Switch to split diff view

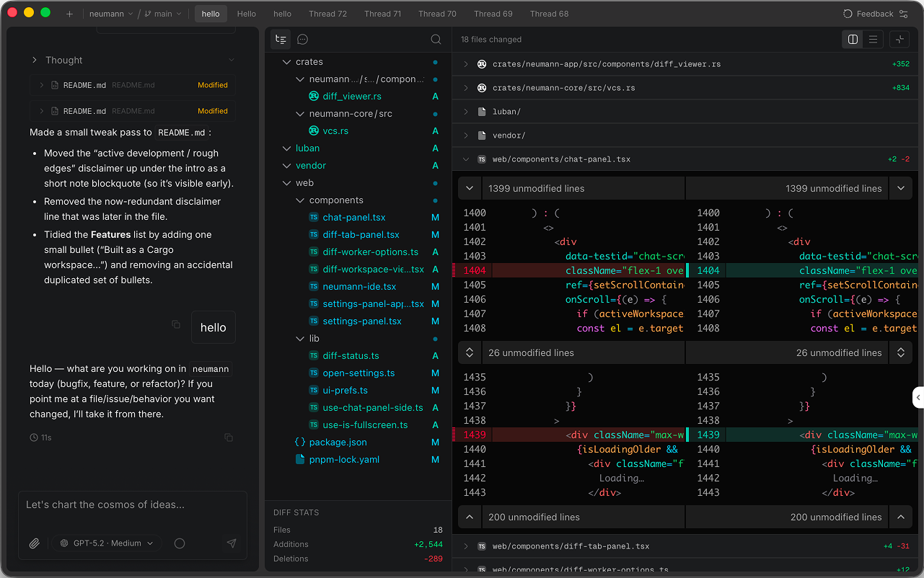tap(853, 40)
